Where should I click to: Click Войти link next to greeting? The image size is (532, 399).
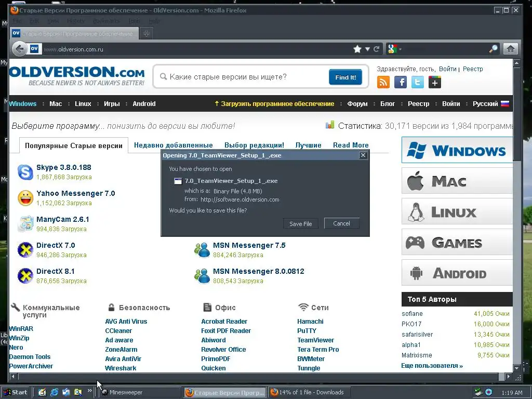(x=448, y=69)
